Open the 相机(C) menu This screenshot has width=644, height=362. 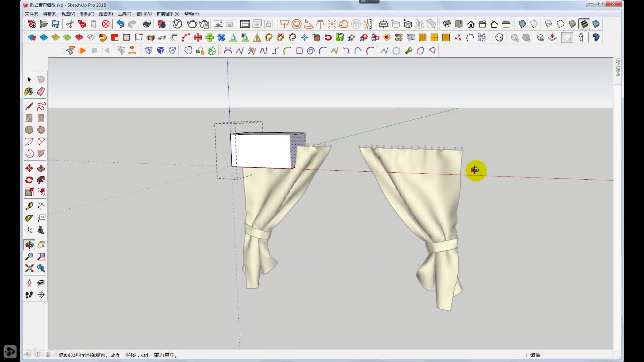87,14
